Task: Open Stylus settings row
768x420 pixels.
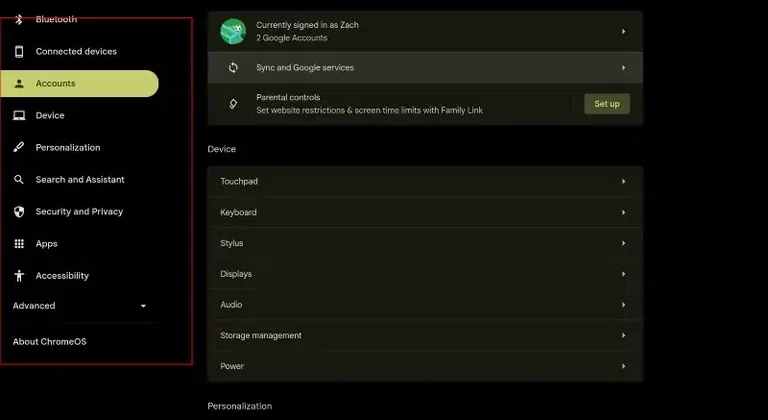Action: tap(425, 243)
